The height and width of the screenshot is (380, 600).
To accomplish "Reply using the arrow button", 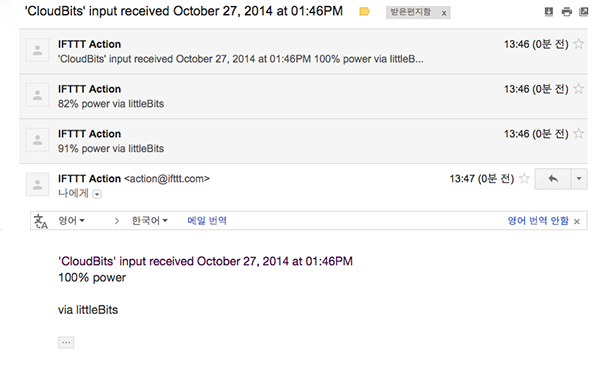I will coord(553,179).
